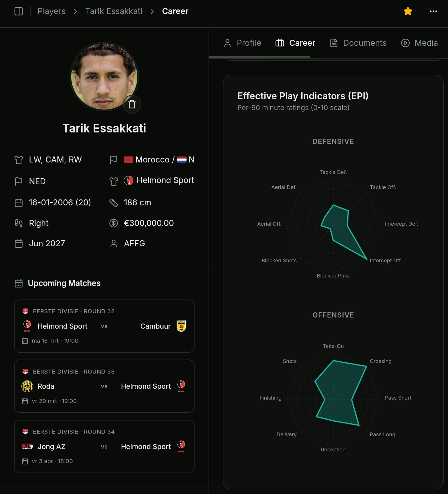Viewport: 448px width, 494px height.
Task: Click the player profile photo
Action: [x=104, y=76]
